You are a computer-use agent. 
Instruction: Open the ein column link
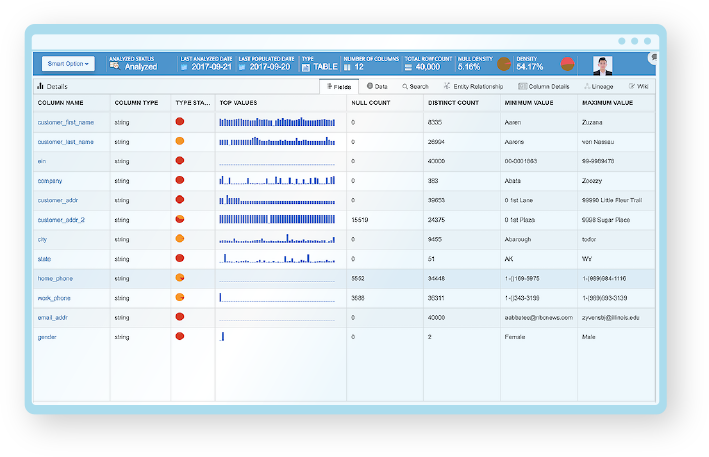tap(42, 161)
